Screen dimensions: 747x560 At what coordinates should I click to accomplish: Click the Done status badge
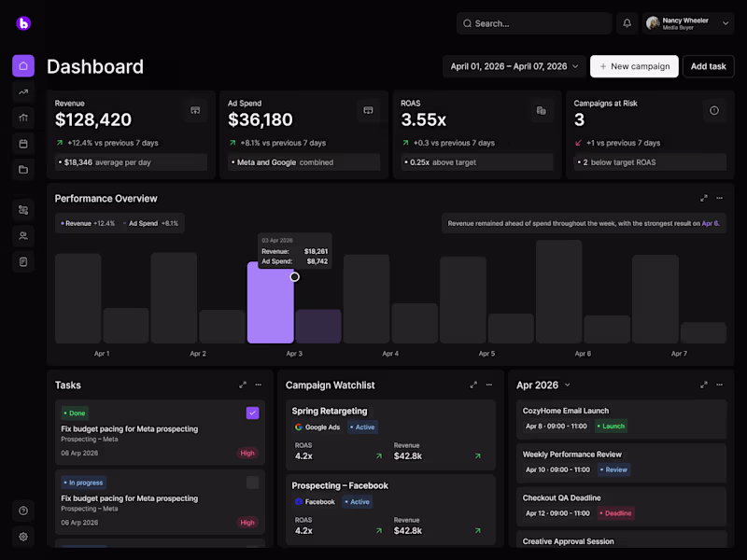point(75,413)
